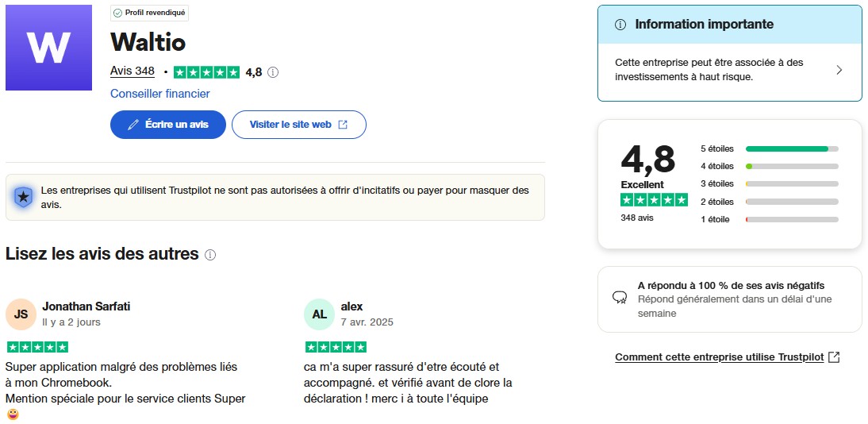
Task: Click the pencil icon on 'Écrire un avis'
Action: (133, 125)
